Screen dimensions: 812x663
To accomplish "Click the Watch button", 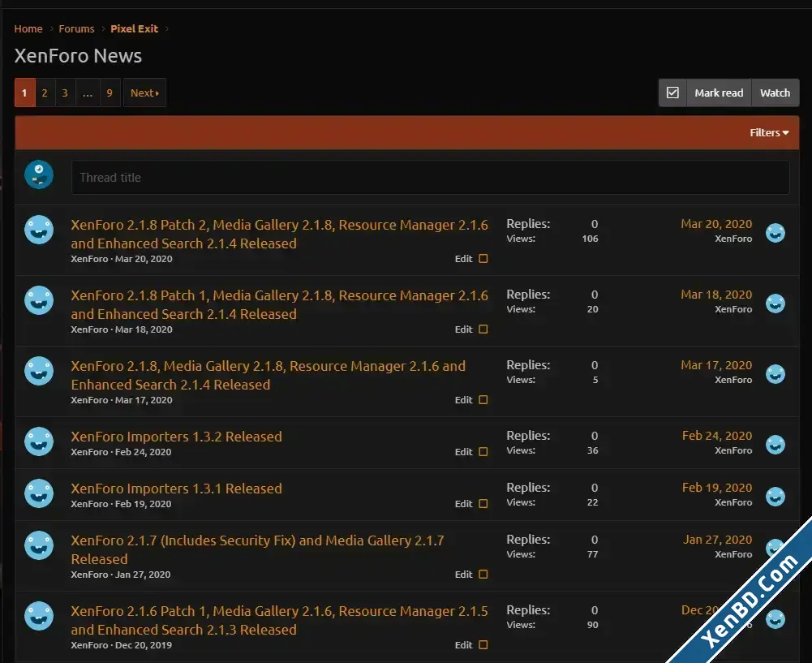I will coord(775,93).
